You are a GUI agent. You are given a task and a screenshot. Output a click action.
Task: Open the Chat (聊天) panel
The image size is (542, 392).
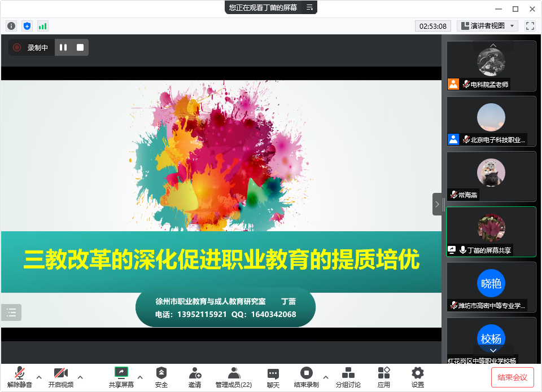(273, 377)
